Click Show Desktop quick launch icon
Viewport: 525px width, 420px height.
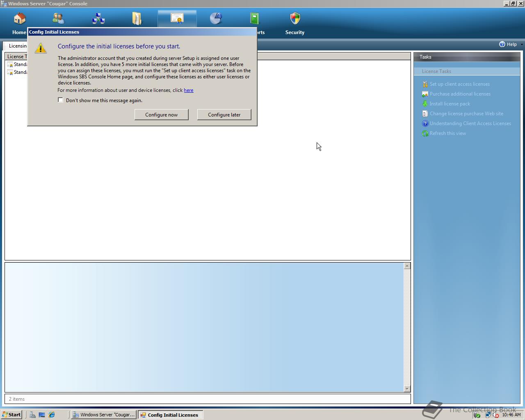pos(42,415)
